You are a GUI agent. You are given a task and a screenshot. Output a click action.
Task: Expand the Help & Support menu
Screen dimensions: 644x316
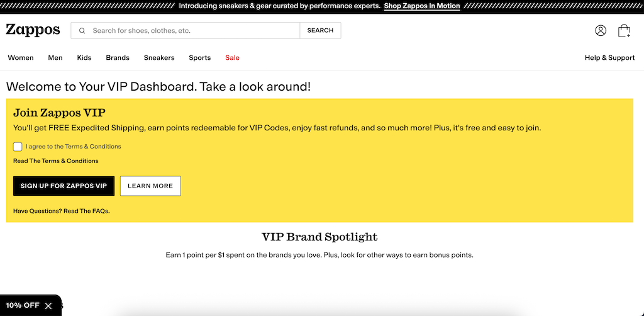pos(609,58)
